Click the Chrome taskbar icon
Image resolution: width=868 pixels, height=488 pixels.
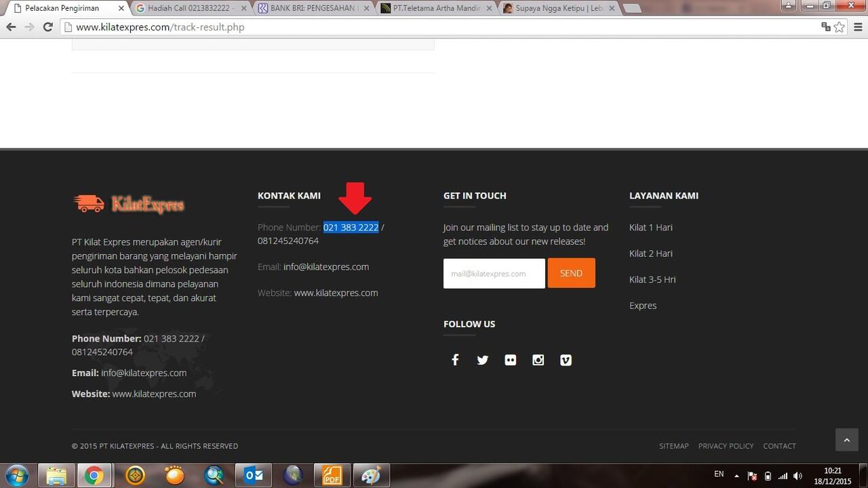click(x=94, y=476)
